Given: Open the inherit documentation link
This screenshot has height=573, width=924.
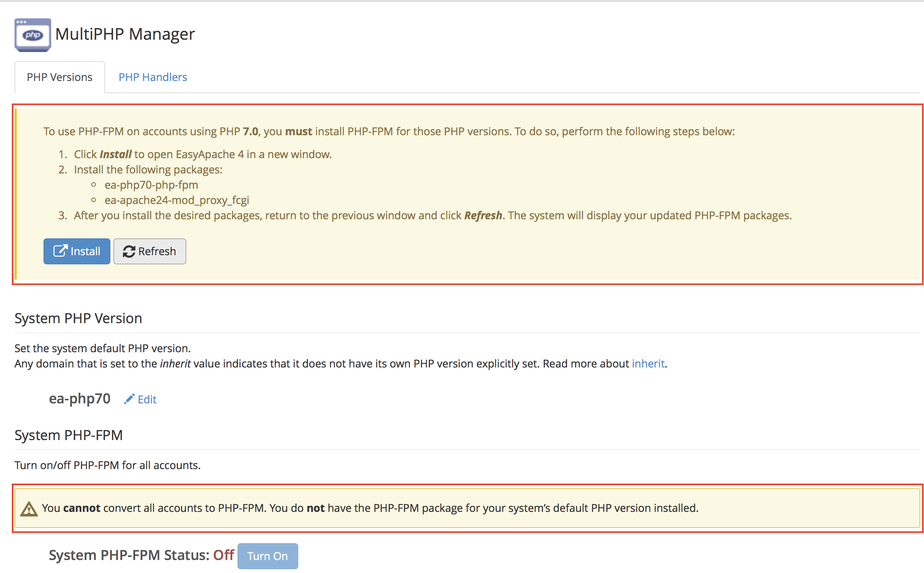Looking at the screenshot, I should (648, 363).
